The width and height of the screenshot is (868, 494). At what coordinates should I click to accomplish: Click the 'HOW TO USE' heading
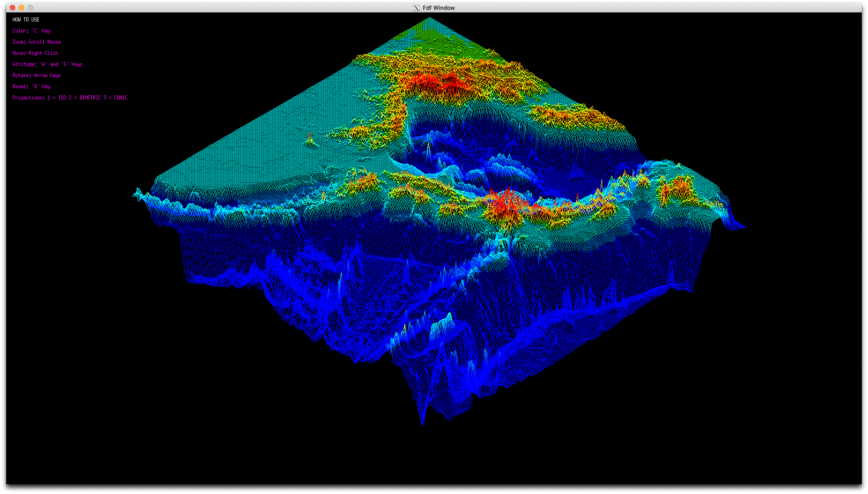click(x=26, y=20)
